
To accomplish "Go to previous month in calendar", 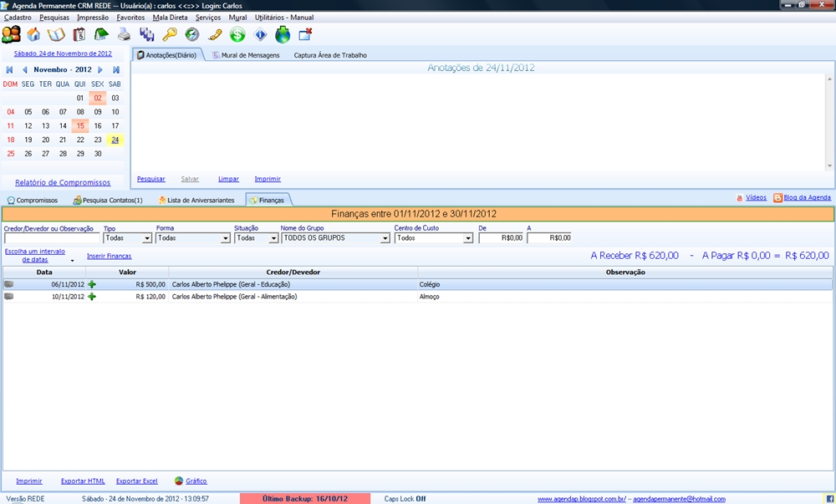I will pos(24,70).
